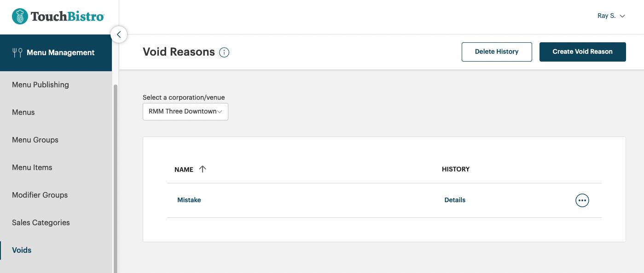Go to Modifier Groups
Screen dimensions: 644x273
(40, 195)
